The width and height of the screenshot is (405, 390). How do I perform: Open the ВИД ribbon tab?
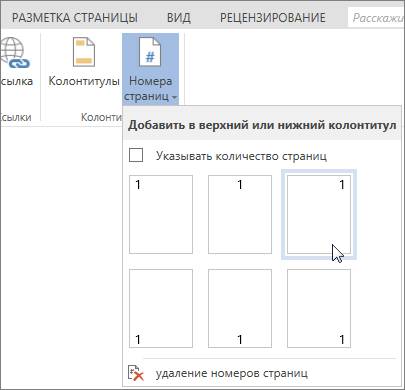click(x=179, y=18)
